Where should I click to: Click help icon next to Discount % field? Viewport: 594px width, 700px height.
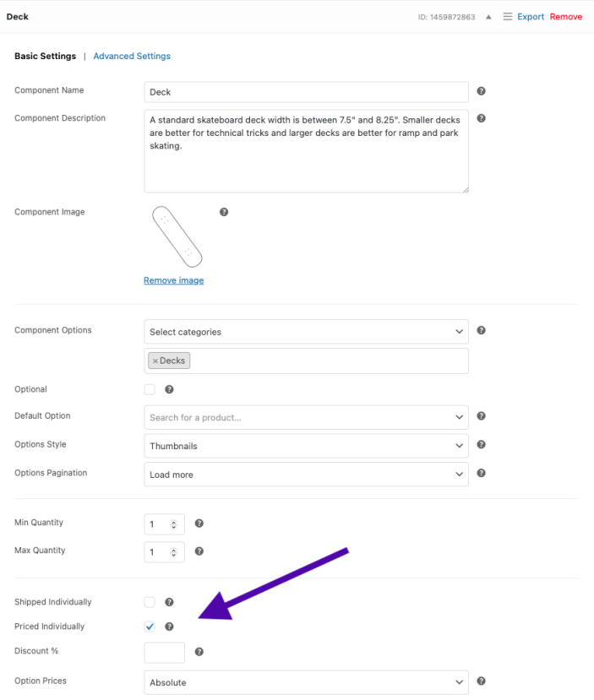(x=199, y=652)
